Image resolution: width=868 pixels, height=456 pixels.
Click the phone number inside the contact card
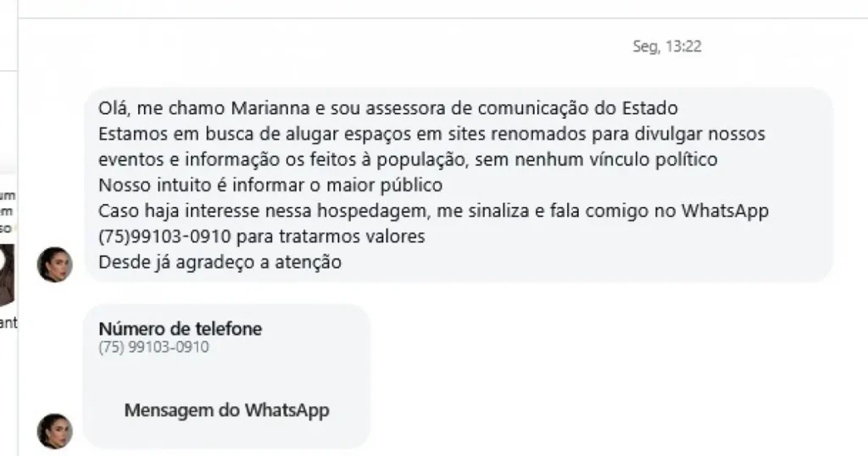[153, 347]
